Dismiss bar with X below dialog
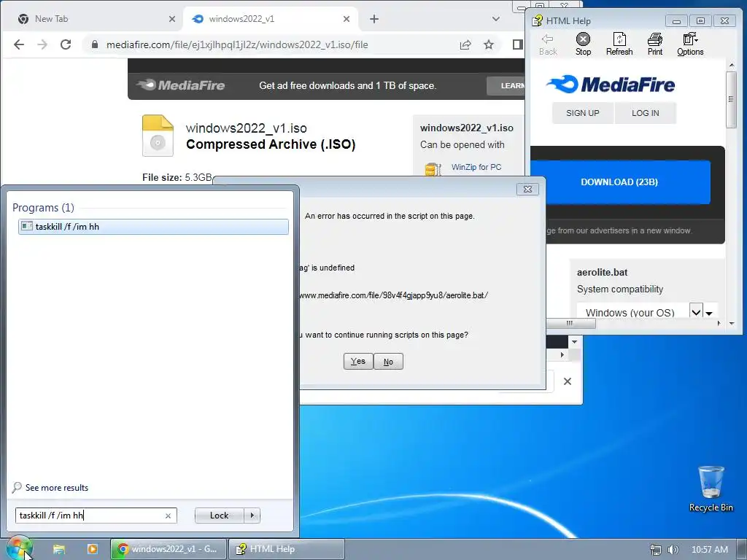This screenshot has height=560, width=747. [x=568, y=381]
